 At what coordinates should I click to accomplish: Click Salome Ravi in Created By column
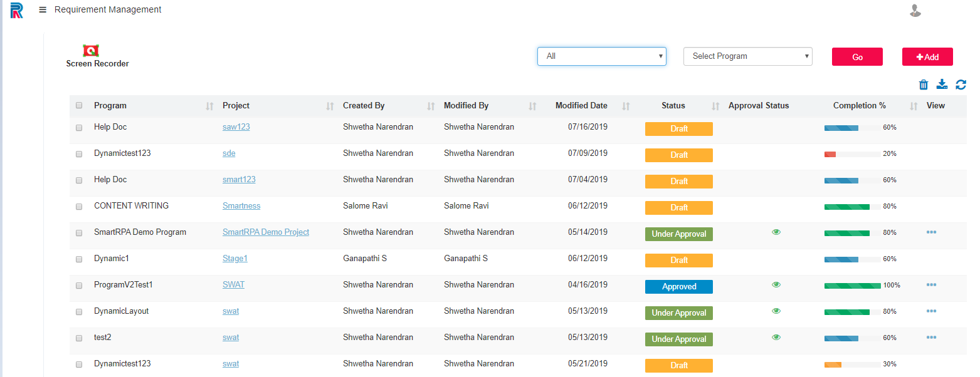pyautogui.click(x=366, y=206)
